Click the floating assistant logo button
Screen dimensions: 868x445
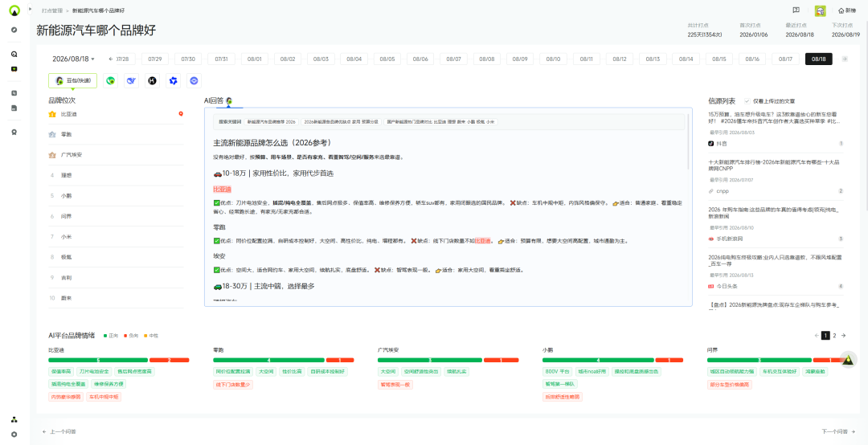(848, 361)
